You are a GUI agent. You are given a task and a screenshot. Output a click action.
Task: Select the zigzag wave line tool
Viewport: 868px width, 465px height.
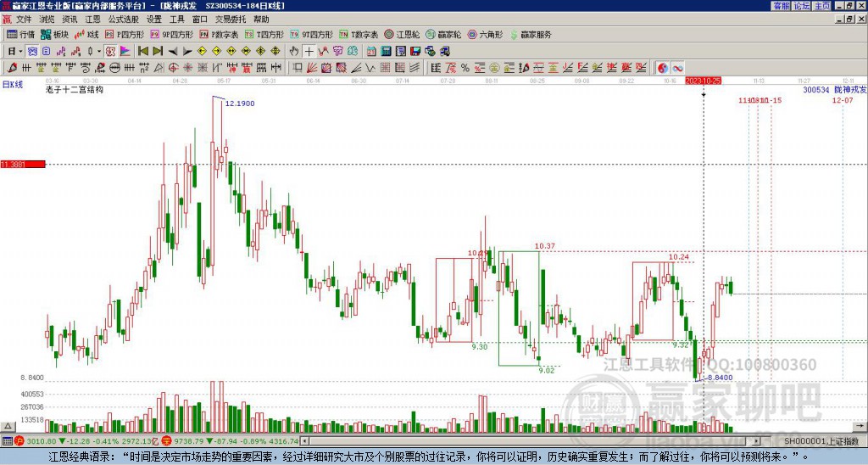pyautogui.click(x=370, y=68)
